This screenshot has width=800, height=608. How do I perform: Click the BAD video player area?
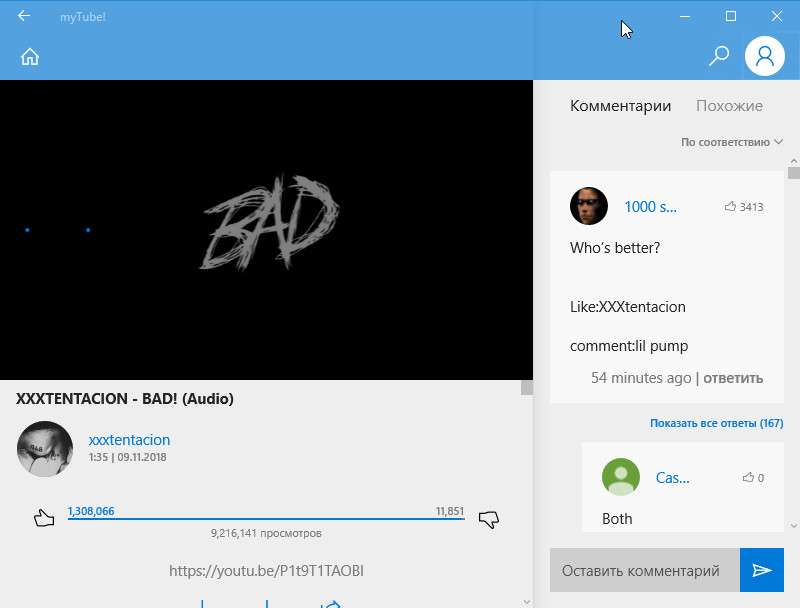266,230
